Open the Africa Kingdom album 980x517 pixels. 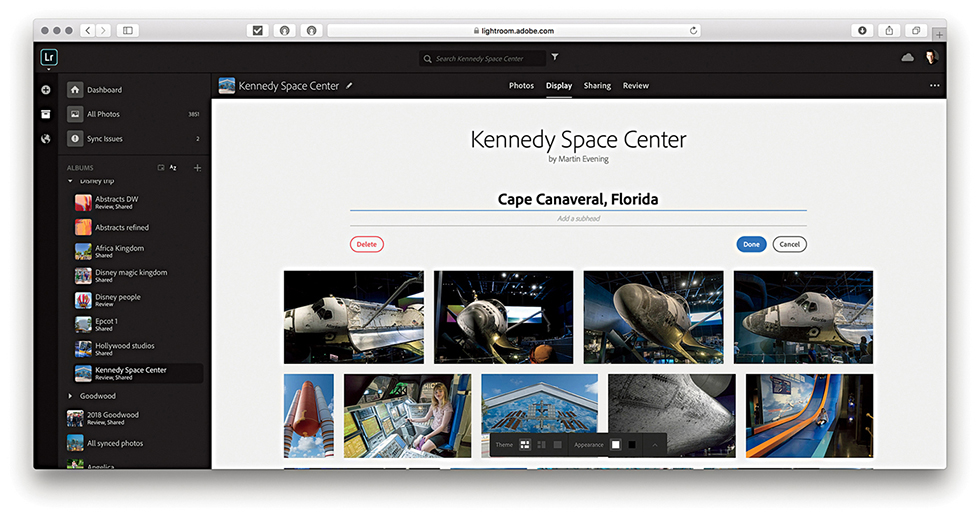138,251
